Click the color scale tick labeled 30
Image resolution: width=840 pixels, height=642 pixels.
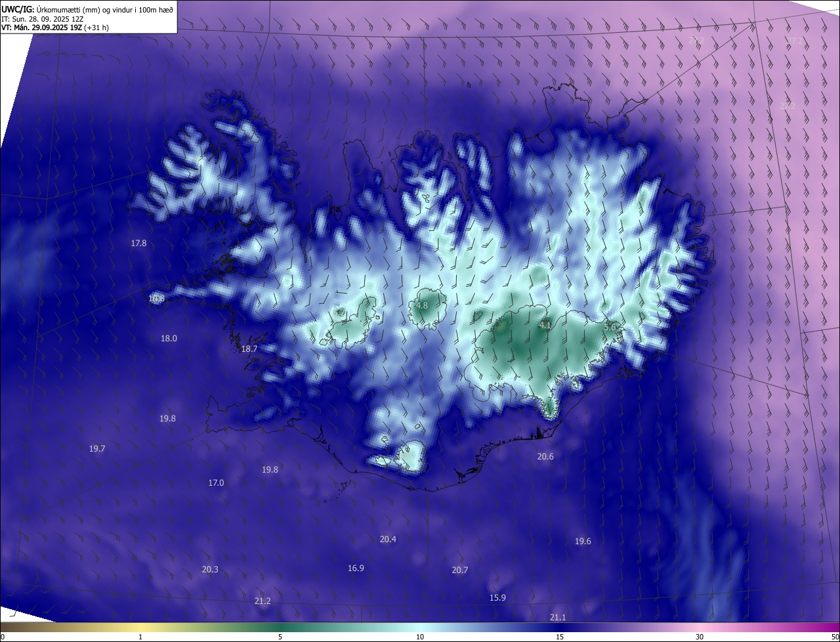click(700, 637)
